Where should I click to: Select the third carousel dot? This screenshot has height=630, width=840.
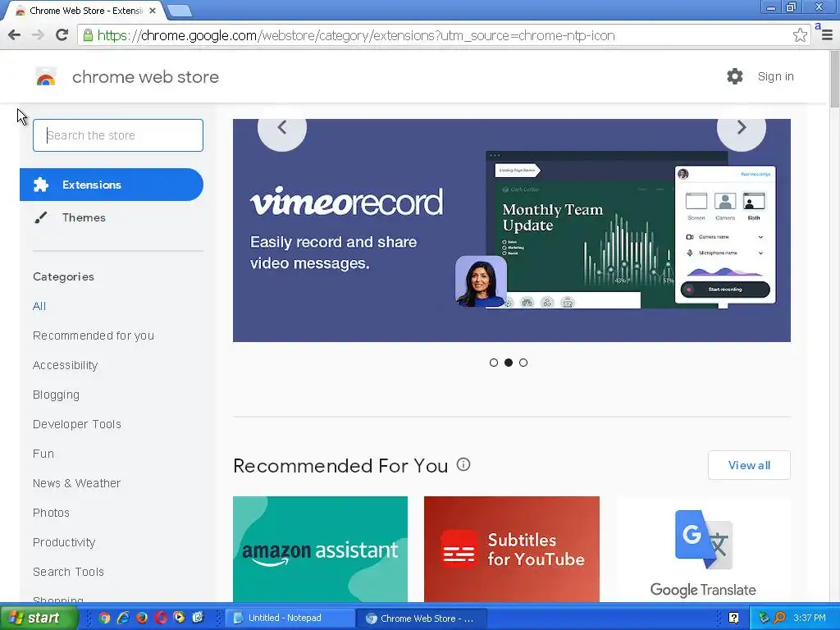(x=523, y=363)
